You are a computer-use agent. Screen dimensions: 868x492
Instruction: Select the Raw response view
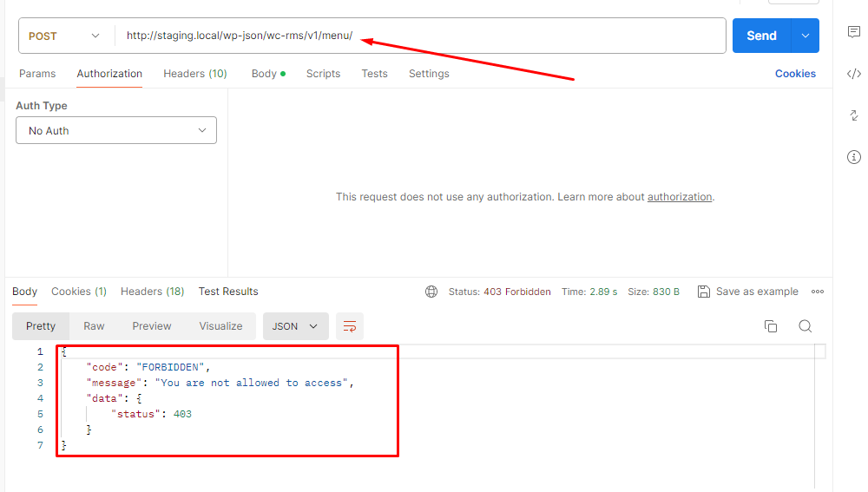94,326
